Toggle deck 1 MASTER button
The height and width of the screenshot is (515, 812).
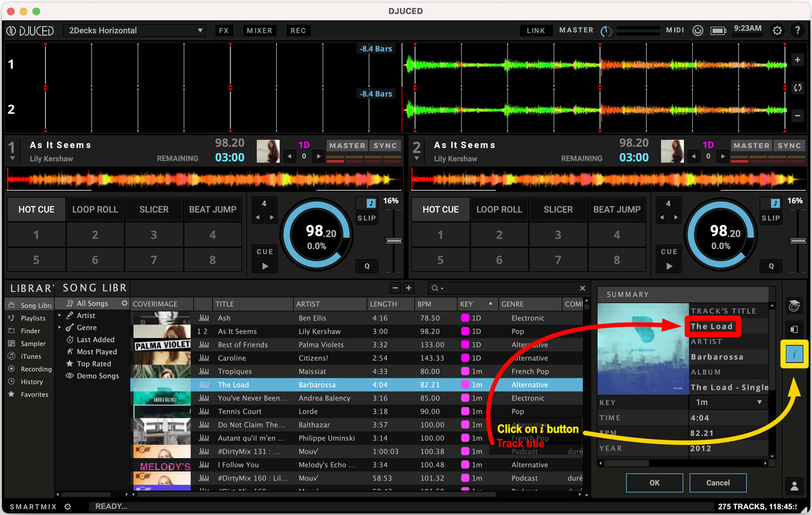click(347, 145)
